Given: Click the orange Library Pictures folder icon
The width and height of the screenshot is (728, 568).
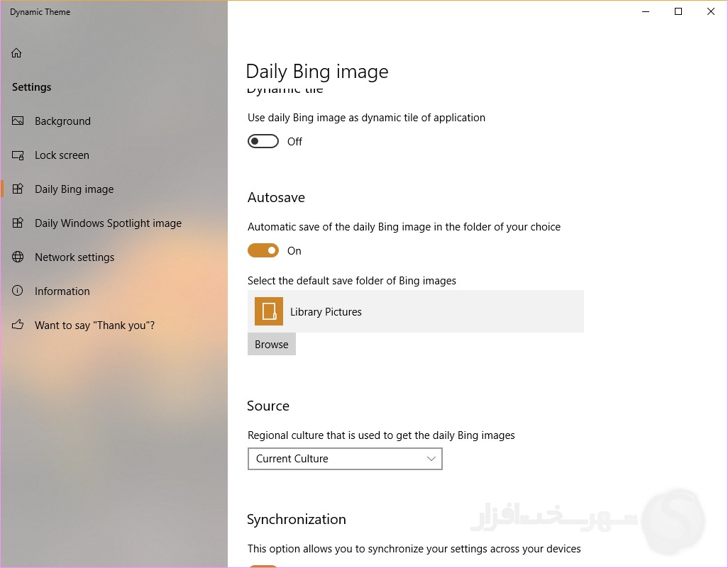Looking at the screenshot, I should click(x=269, y=312).
